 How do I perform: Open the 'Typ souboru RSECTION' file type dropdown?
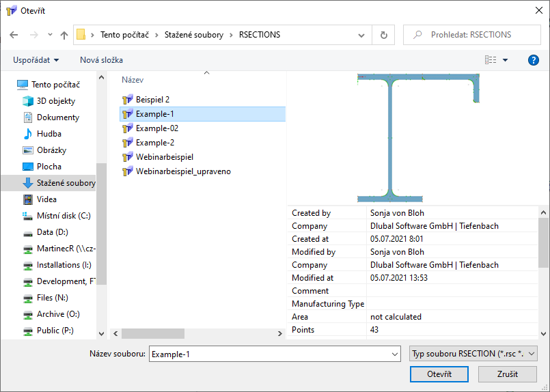(x=473, y=354)
